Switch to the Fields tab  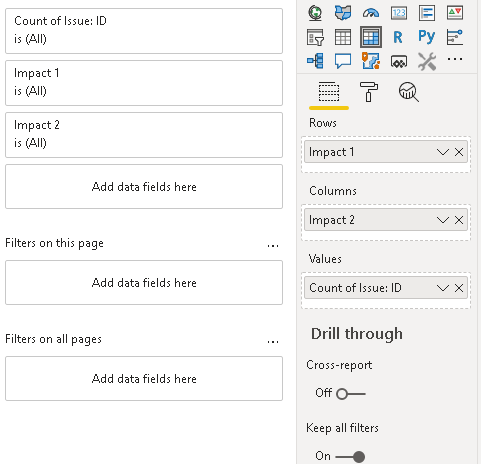329,92
